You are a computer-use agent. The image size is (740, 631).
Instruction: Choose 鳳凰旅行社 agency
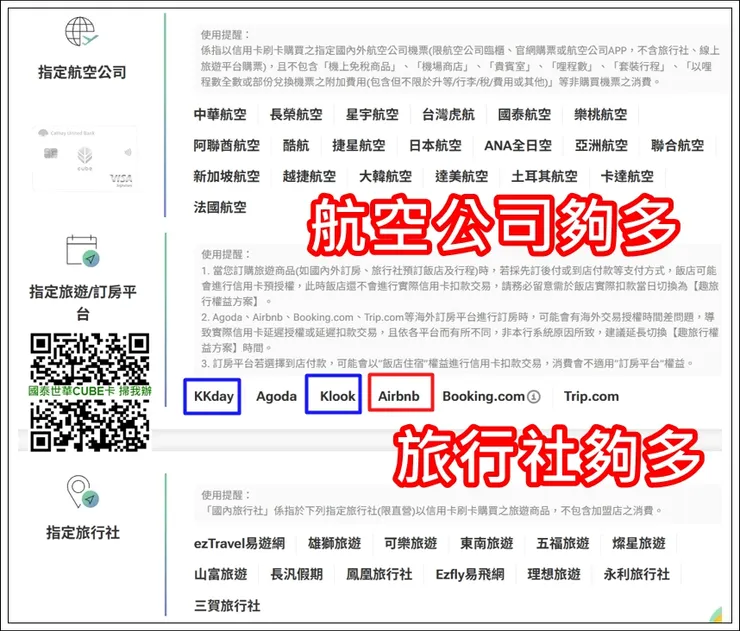point(379,574)
